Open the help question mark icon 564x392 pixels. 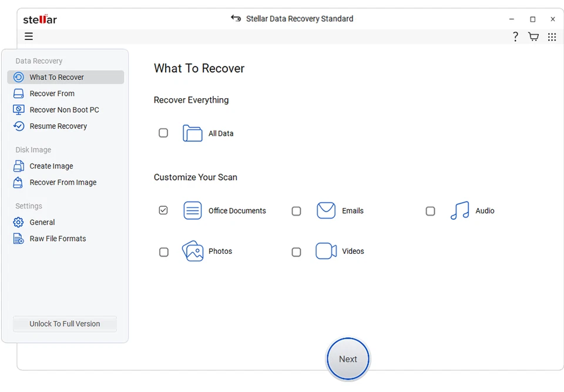(x=515, y=36)
